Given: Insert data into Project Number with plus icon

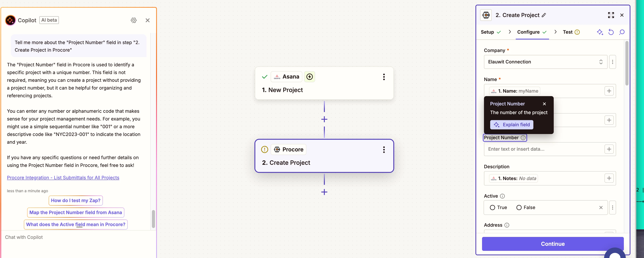Looking at the screenshot, I should 609,149.
